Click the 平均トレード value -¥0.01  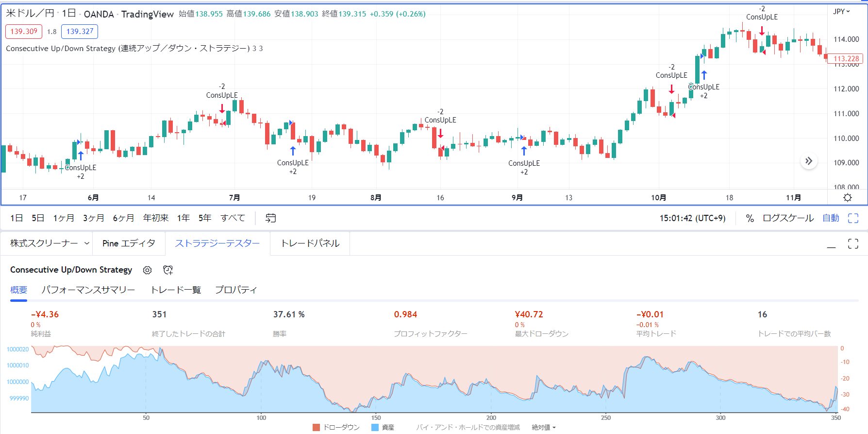[x=650, y=314]
